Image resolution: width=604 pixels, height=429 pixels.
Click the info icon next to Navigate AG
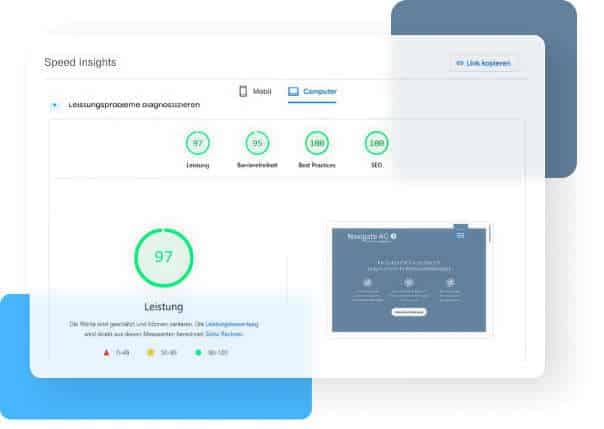point(393,236)
